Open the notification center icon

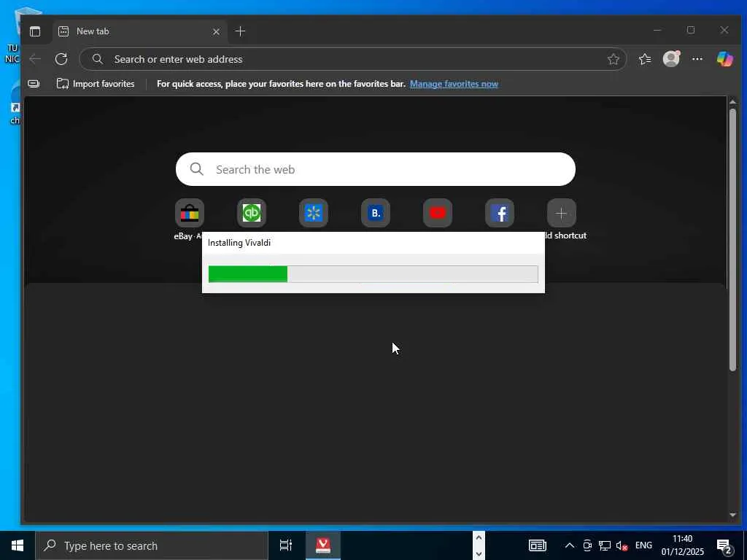[x=724, y=546]
